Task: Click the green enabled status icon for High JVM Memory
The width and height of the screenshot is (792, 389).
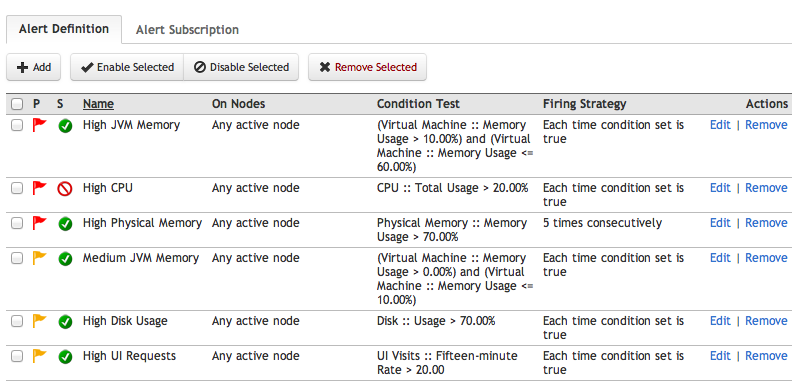Action: (x=65, y=126)
